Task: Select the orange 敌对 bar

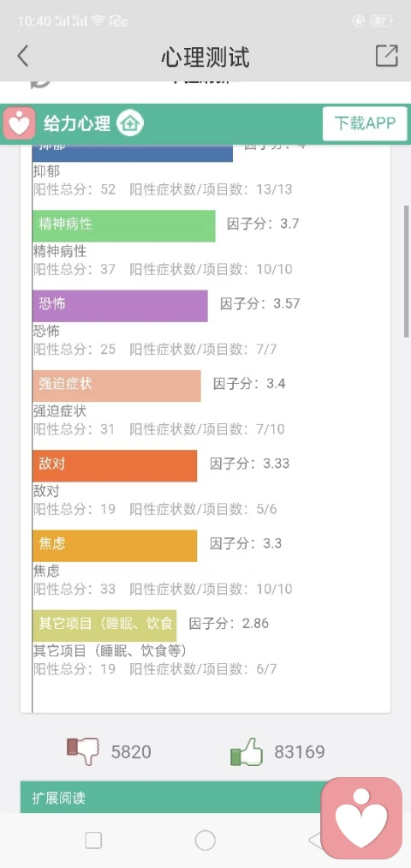Action: (115, 465)
